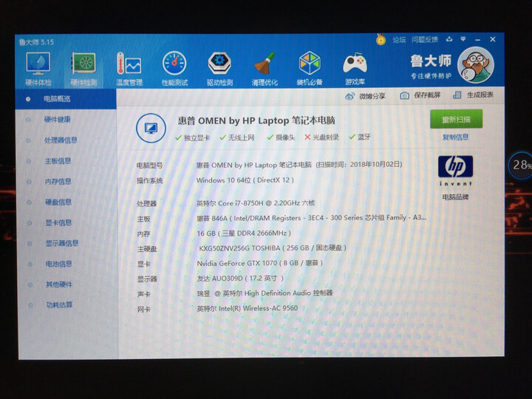Click the computer monitor circle icon
Viewport: 532px width, 399px height.
point(151,129)
